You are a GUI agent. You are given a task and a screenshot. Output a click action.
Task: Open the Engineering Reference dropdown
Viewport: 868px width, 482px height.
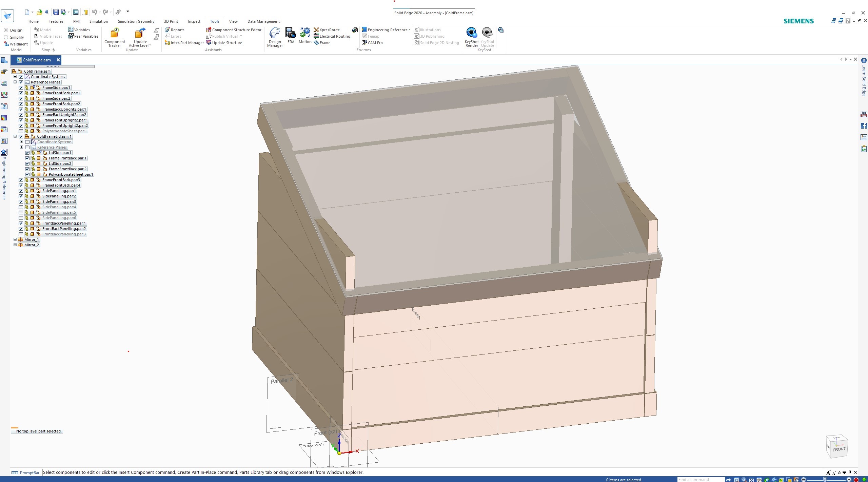point(409,30)
